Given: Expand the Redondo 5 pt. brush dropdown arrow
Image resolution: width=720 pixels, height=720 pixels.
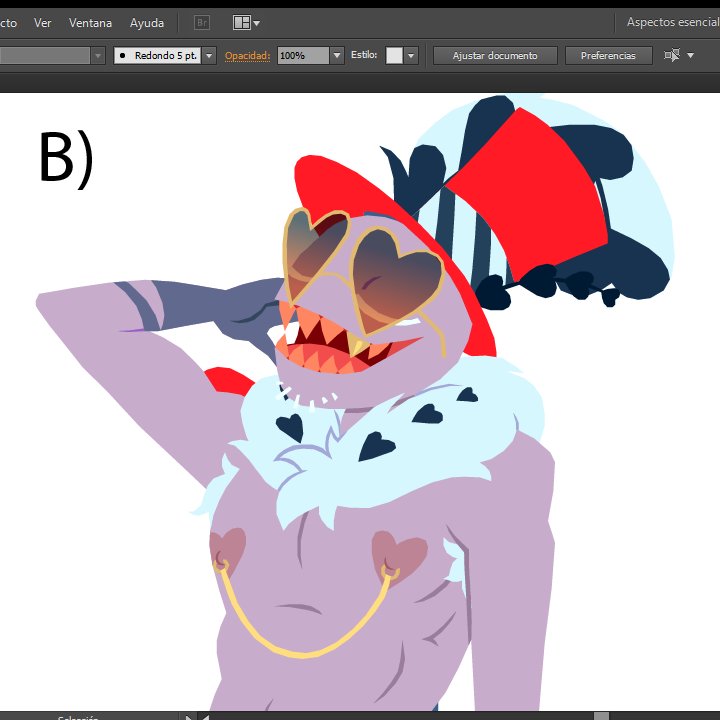Looking at the screenshot, I should point(209,56).
